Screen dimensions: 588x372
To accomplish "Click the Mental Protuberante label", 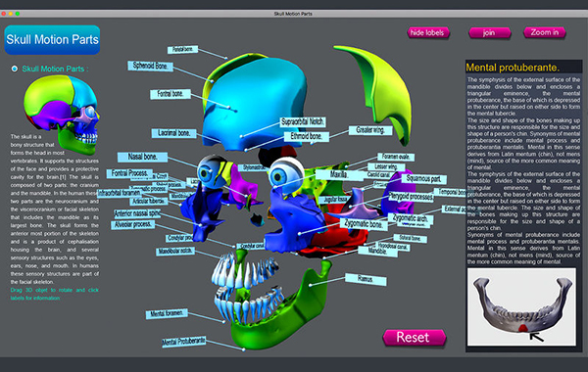I will click(184, 341).
